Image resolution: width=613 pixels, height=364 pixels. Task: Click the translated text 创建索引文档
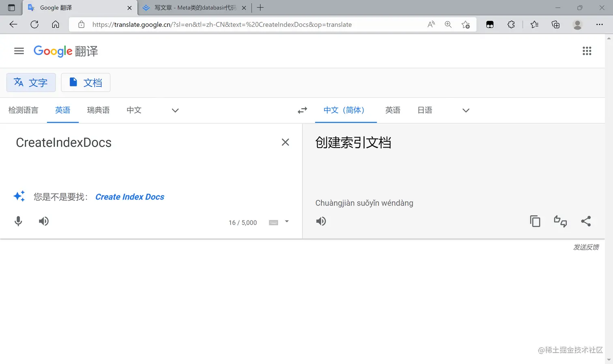coord(353,143)
